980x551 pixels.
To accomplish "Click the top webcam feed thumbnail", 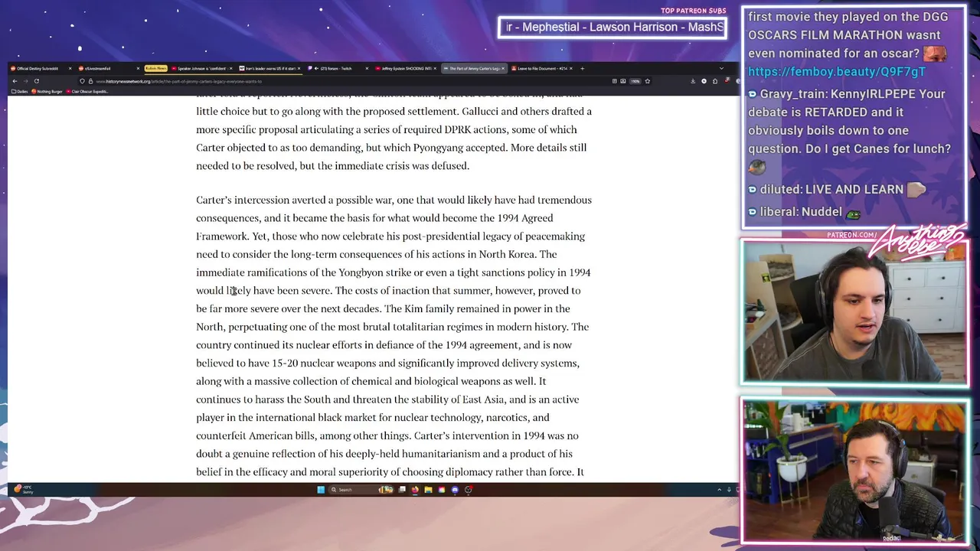I will (854, 312).
